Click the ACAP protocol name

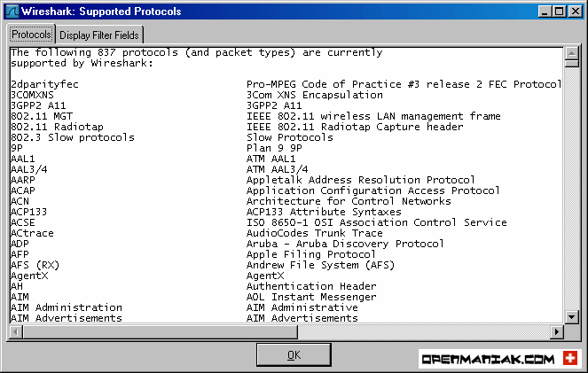point(23,190)
